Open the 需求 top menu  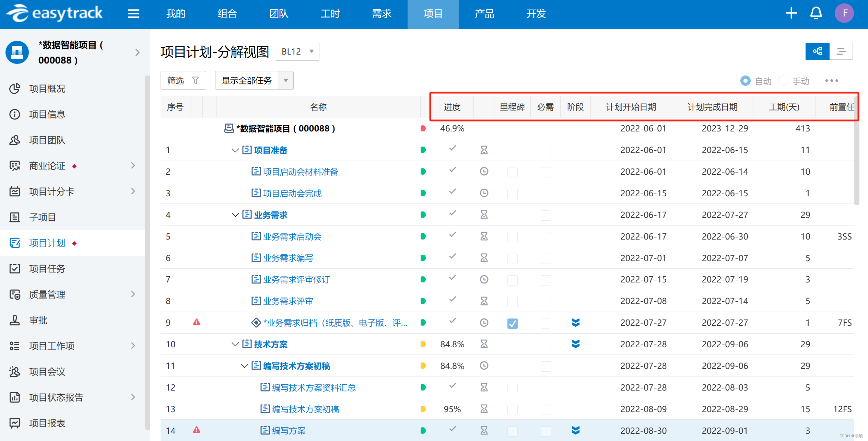382,14
